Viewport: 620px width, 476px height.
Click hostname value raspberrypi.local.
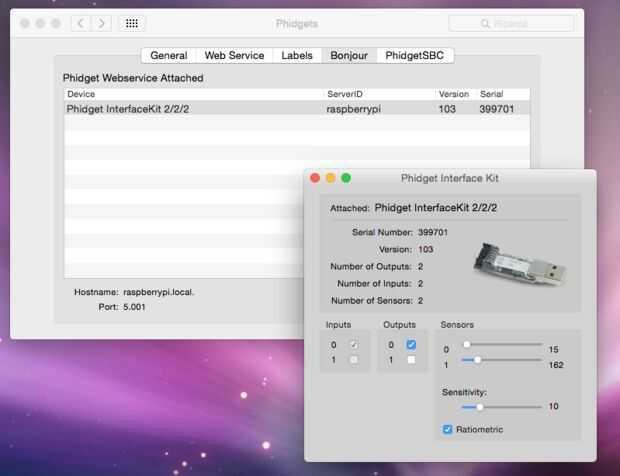click(159, 293)
